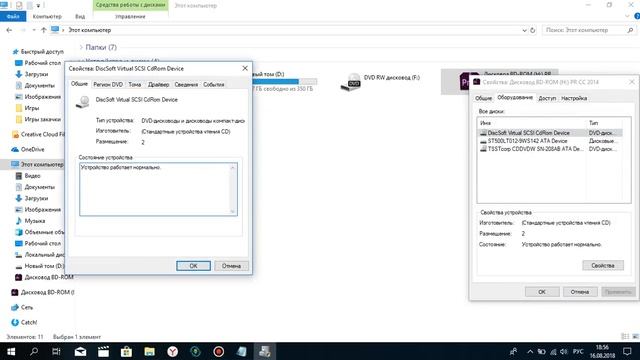
Task: Click Новый том (D:) free space bar
Action: point(284,82)
